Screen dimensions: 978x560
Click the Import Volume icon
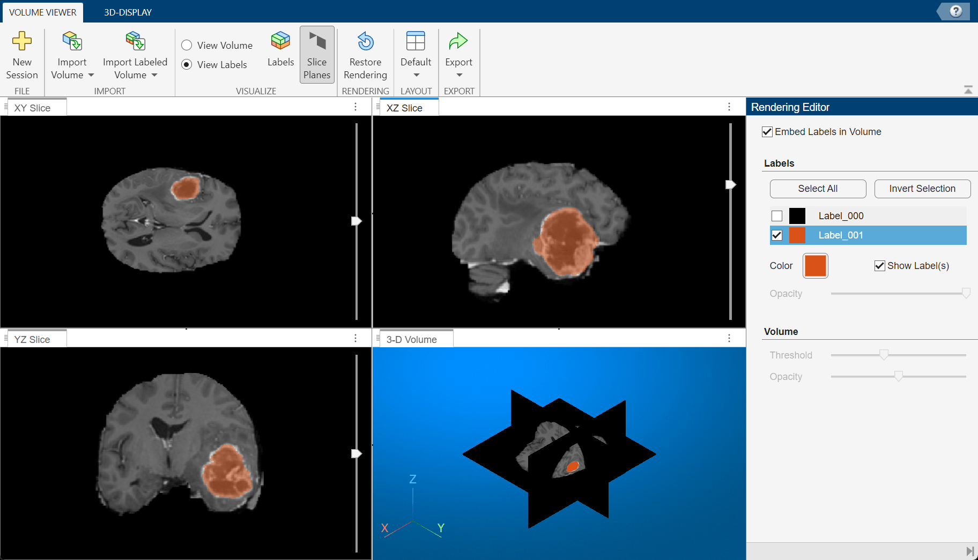tap(72, 41)
